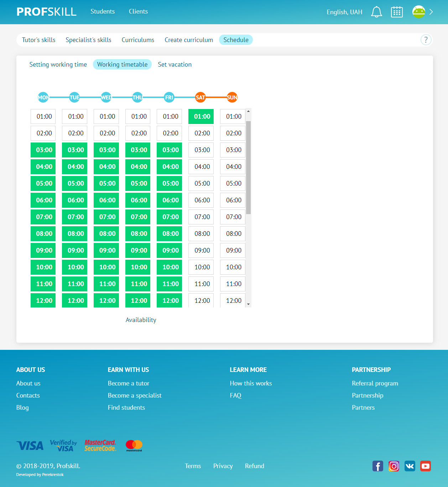Select the THU day marker
Viewport: 448px width, 487px height.
137,97
